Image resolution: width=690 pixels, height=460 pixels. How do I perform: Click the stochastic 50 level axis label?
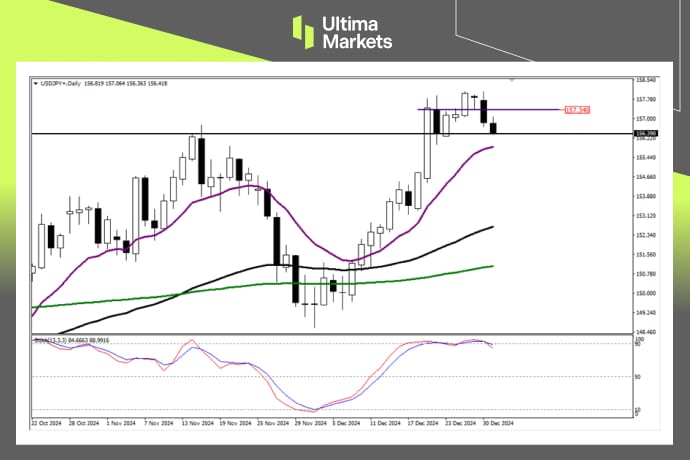coord(637,376)
